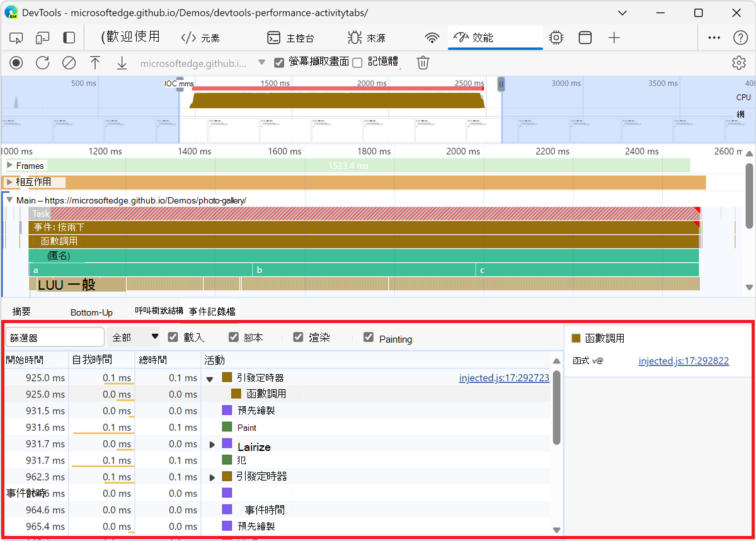Sort by the 開始時間 column header
The image size is (756, 541).
35,360
